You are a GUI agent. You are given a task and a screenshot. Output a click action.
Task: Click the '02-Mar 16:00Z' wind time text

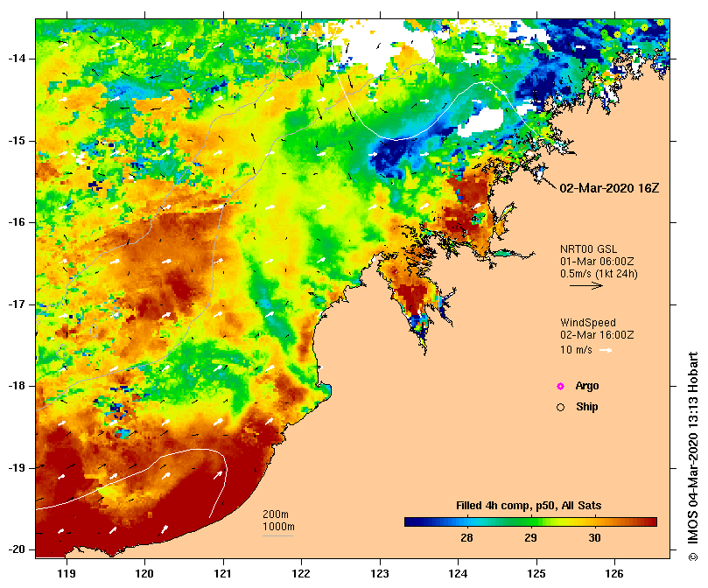point(597,335)
